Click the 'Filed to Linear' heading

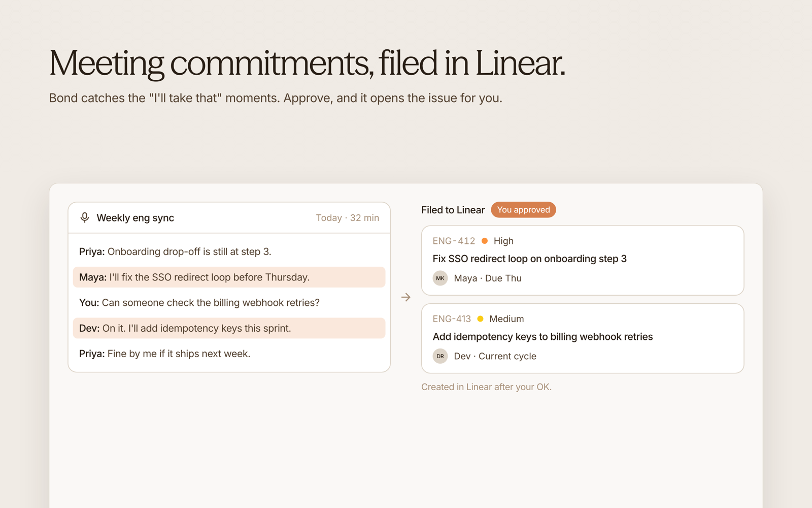click(453, 210)
